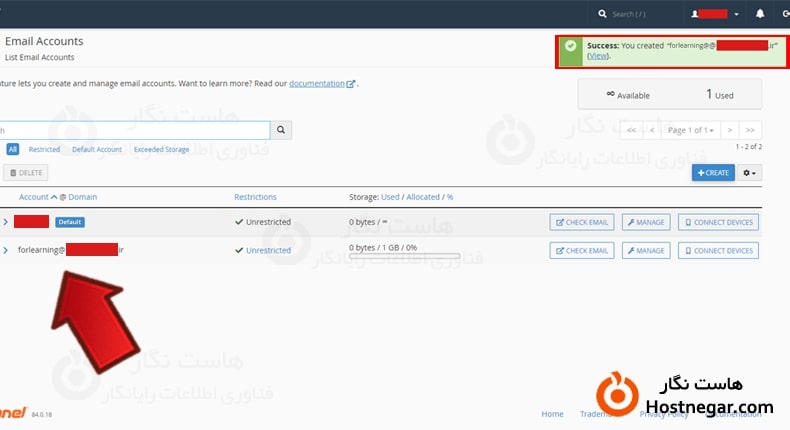Expand the default account row

point(6,222)
